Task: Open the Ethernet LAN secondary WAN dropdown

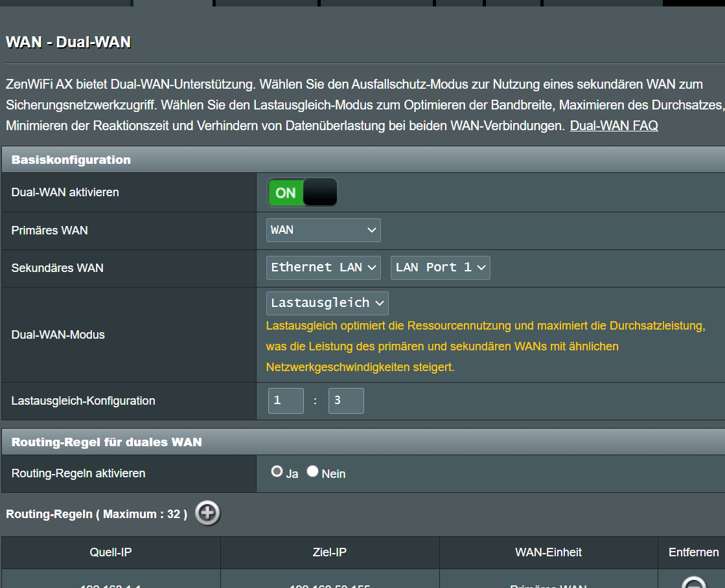Action: 323,267
